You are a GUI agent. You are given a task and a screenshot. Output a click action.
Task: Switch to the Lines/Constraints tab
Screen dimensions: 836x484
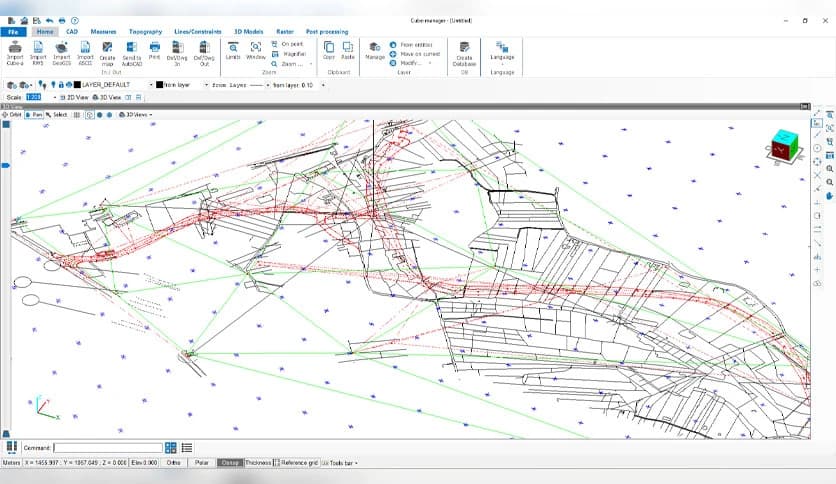197,32
